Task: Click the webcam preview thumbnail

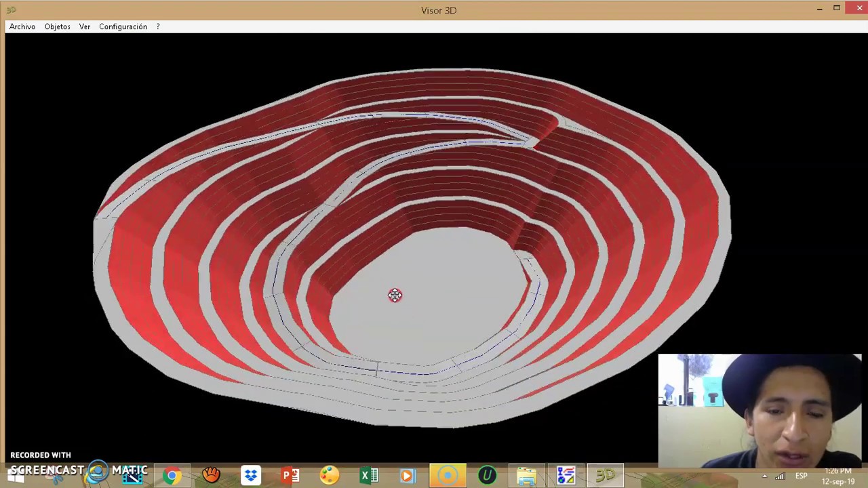Action: tap(759, 411)
